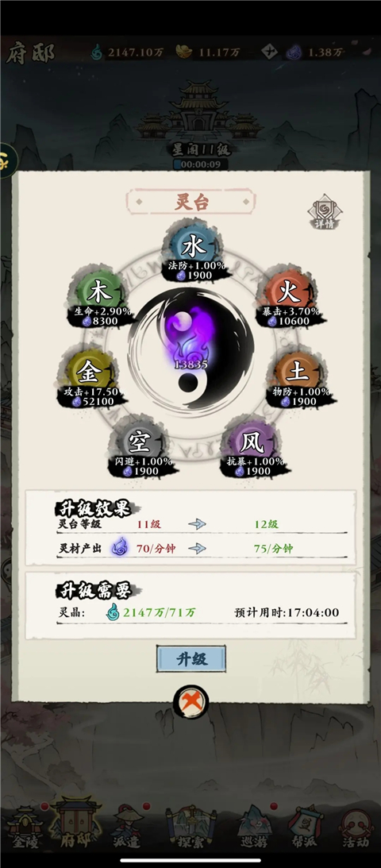
Task: Select the 土 earth element orb
Action: [x=298, y=372]
